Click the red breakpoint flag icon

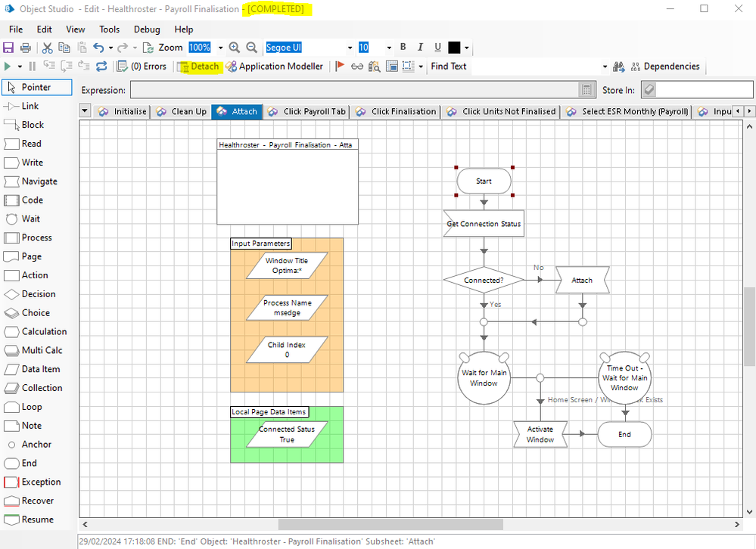(340, 67)
